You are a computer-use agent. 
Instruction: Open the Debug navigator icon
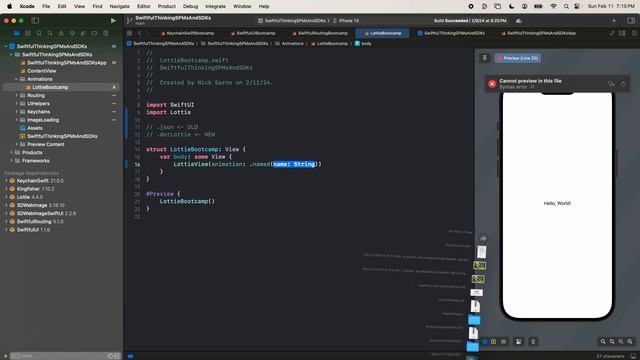point(83,33)
